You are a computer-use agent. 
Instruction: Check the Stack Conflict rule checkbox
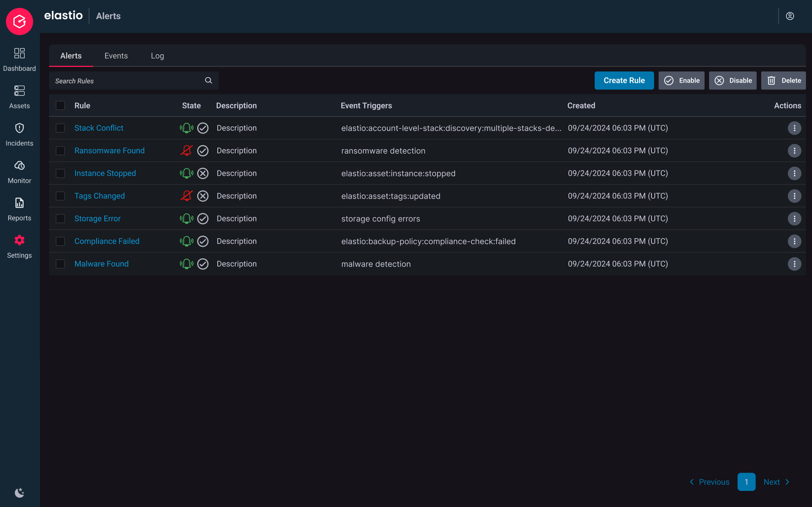coord(60,128)
